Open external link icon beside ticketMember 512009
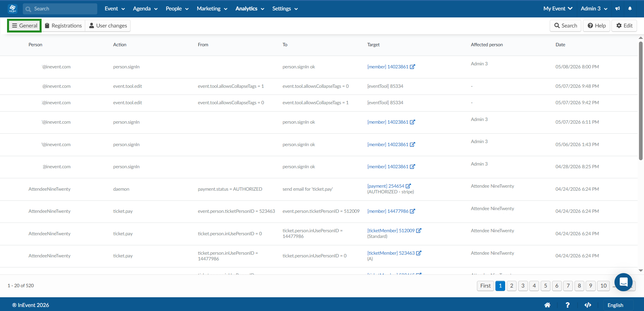The image size is (644, 311). (x=419, y=231)
